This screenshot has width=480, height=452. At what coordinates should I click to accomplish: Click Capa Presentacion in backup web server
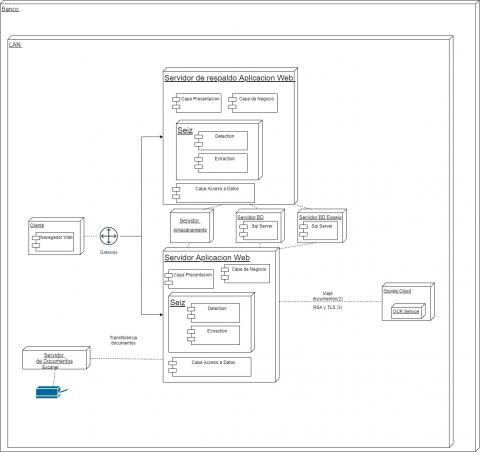(x=197, y=103)
